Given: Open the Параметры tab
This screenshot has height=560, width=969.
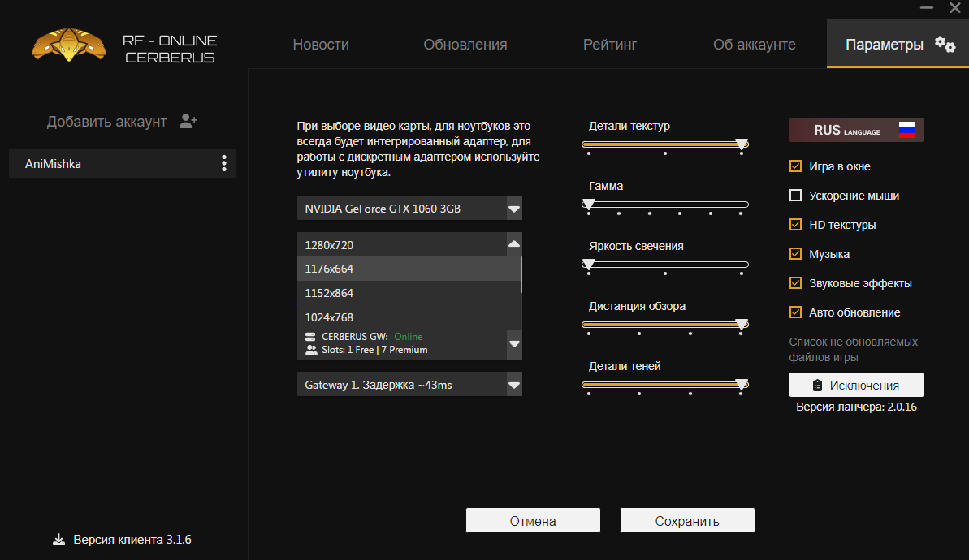Looking at the screenshot, I should click(x=898, y=44).
